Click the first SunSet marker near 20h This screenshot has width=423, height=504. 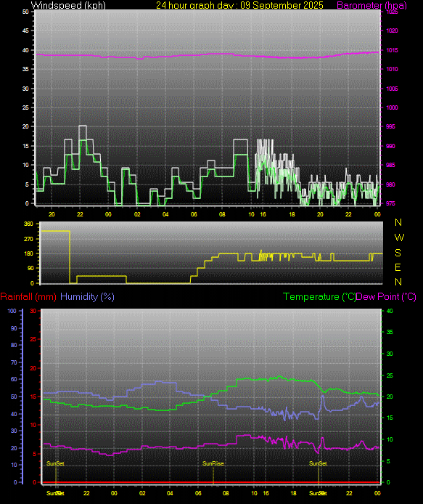[x=55, y=463]
